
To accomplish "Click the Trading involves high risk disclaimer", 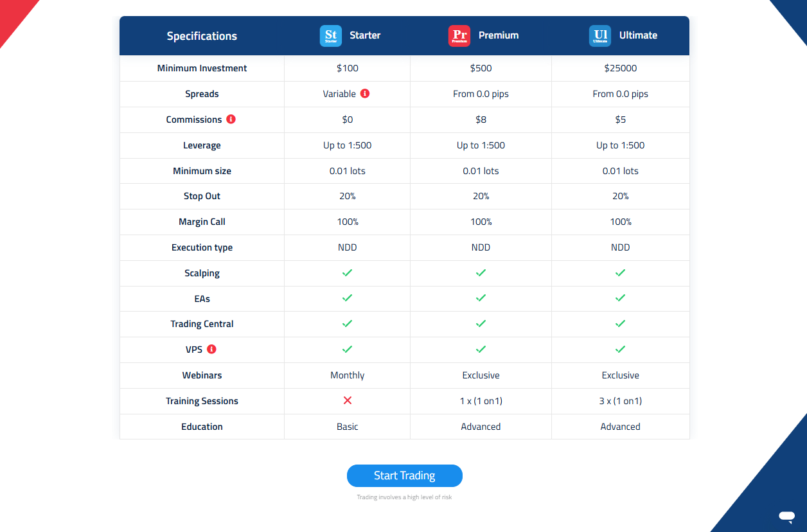I will tap(404, 497).
